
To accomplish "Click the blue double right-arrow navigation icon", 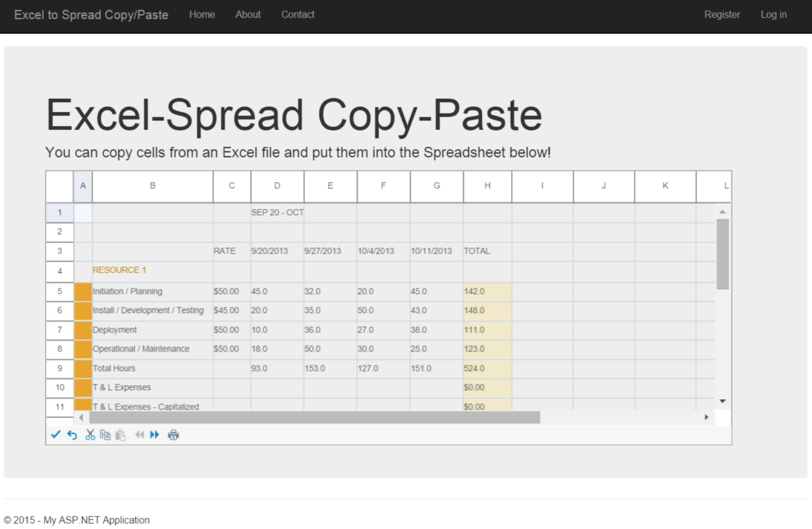I will click(x=155, y=435).
